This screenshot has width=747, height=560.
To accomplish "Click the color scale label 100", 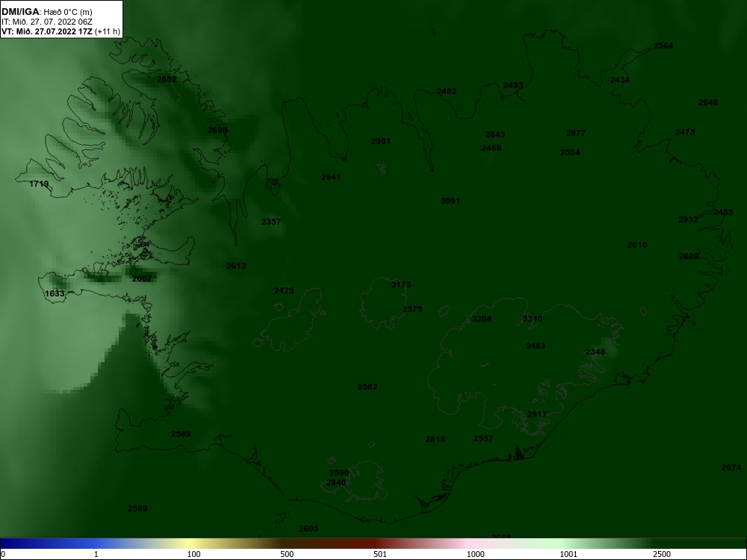I will pos(194,555).
